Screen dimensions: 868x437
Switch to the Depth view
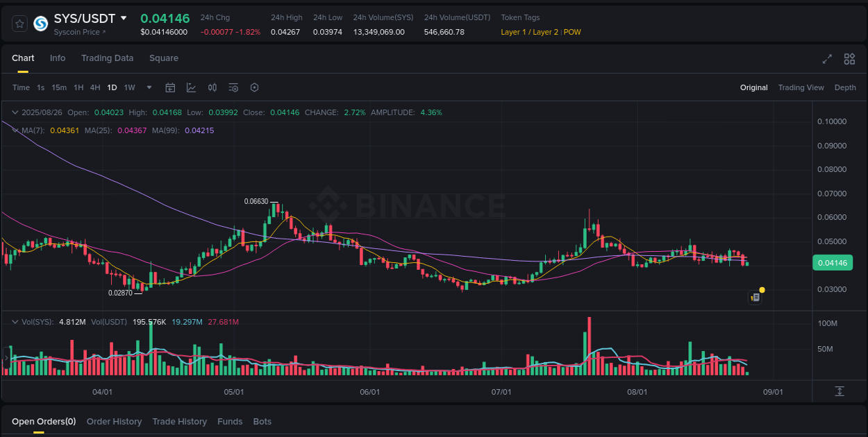click(845, 87)
